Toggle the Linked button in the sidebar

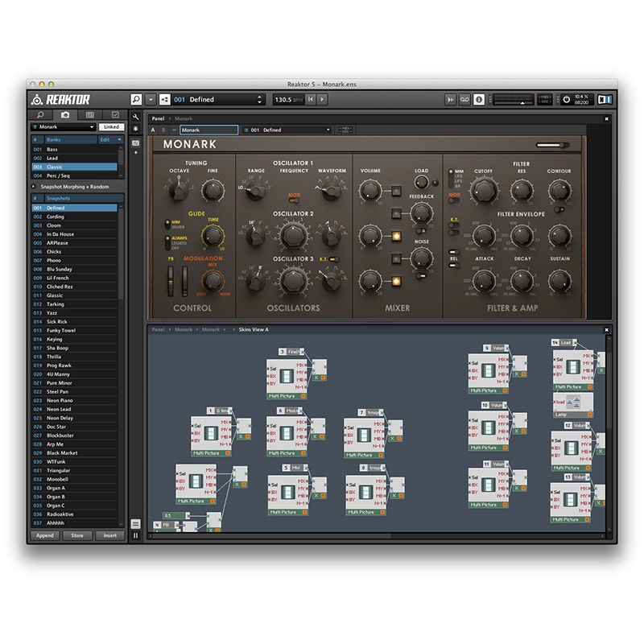tap(111, 127)
